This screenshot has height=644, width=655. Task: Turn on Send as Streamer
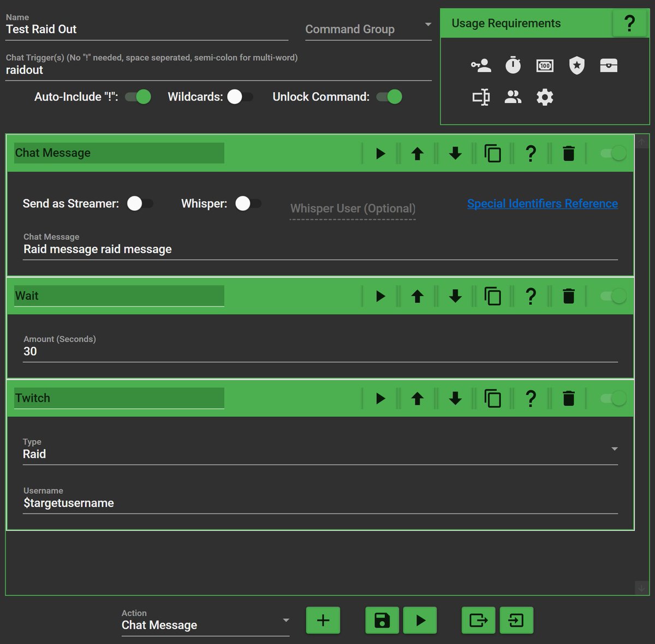[140, 204]
